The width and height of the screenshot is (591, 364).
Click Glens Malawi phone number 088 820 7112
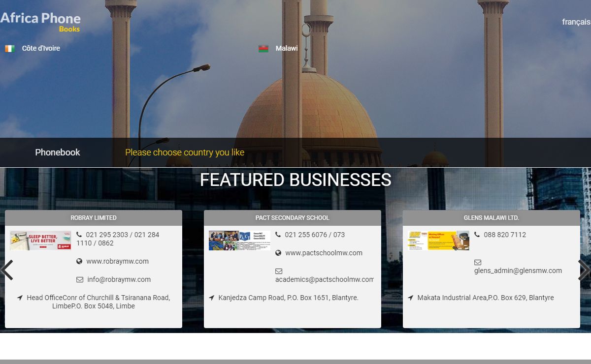505,235
